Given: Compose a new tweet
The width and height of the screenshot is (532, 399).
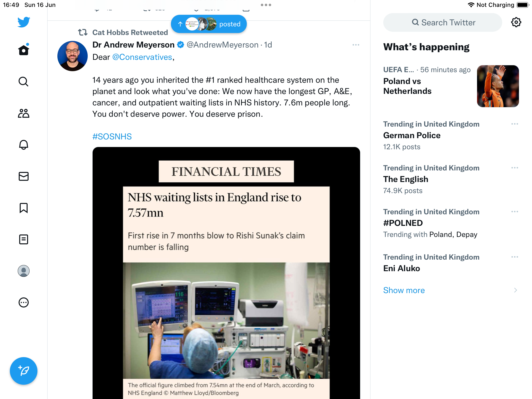Looking at the screenshot, I should click(x=24, y=371).
